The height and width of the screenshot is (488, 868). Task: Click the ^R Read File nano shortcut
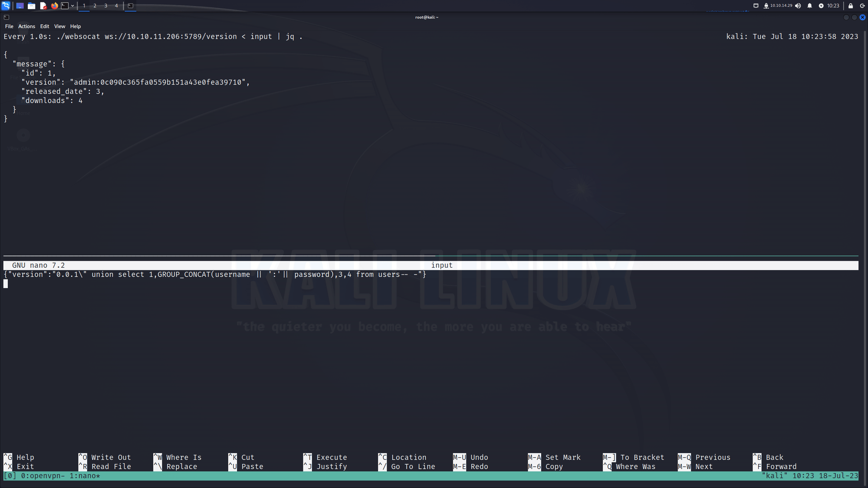(105, 467)
